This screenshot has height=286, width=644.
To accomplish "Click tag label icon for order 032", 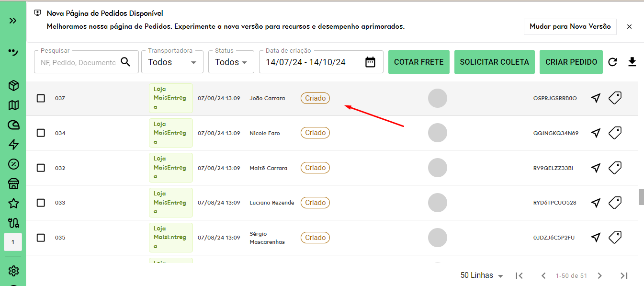I will pyautogui.click(x=615, y=168).
